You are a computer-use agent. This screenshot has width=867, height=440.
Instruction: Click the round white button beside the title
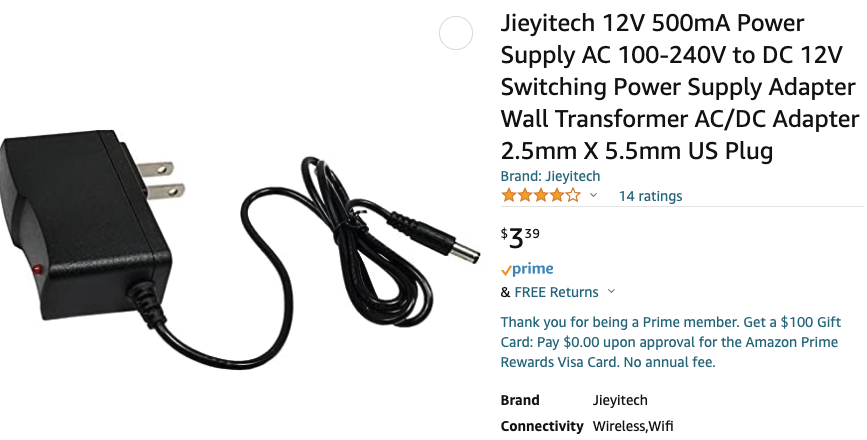[x=456, y=33]
